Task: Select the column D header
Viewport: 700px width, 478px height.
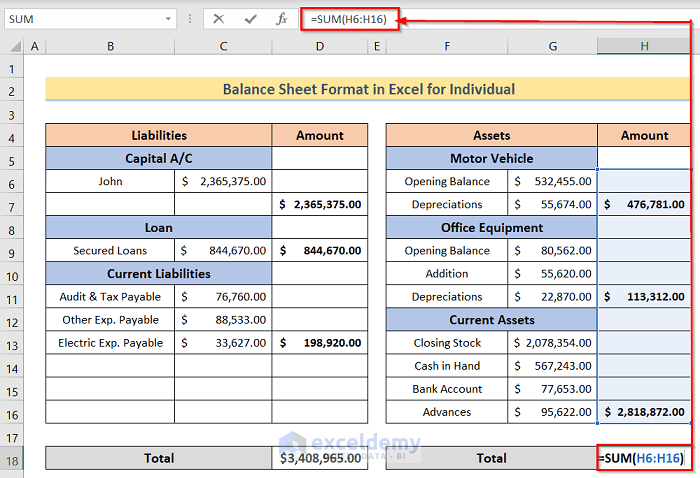Action: coord(320,46)
